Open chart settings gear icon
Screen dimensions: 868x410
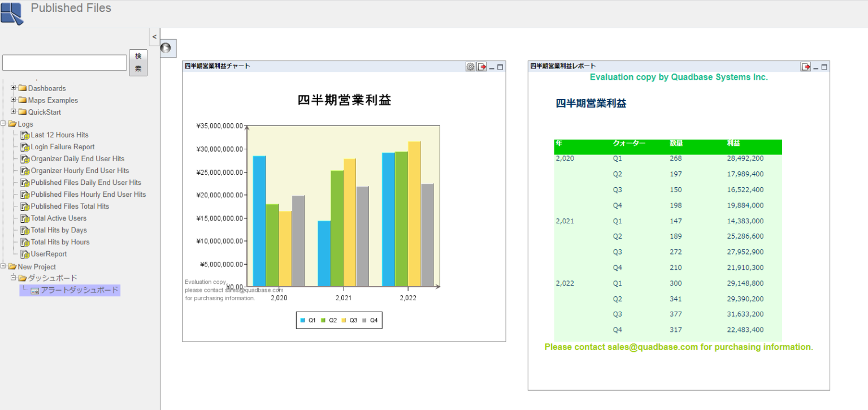(x=470, y=67)
